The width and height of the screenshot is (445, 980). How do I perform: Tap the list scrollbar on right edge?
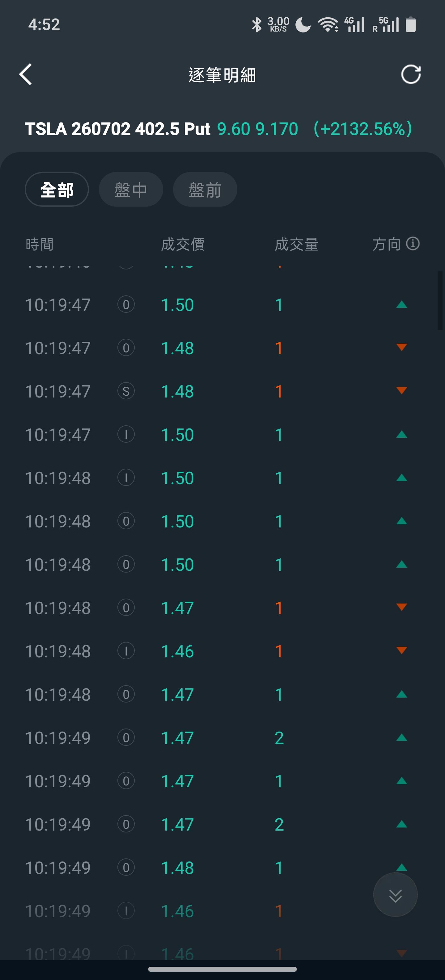tap(440, 300)
